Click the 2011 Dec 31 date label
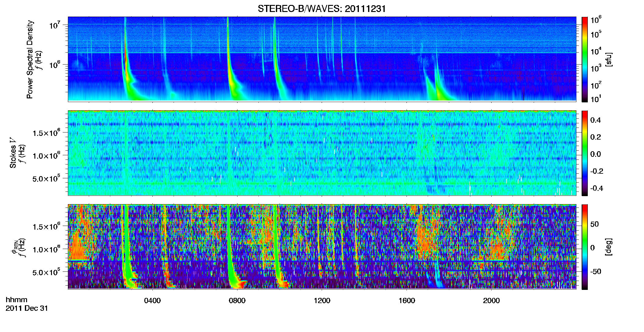 (x=27, y=308)
